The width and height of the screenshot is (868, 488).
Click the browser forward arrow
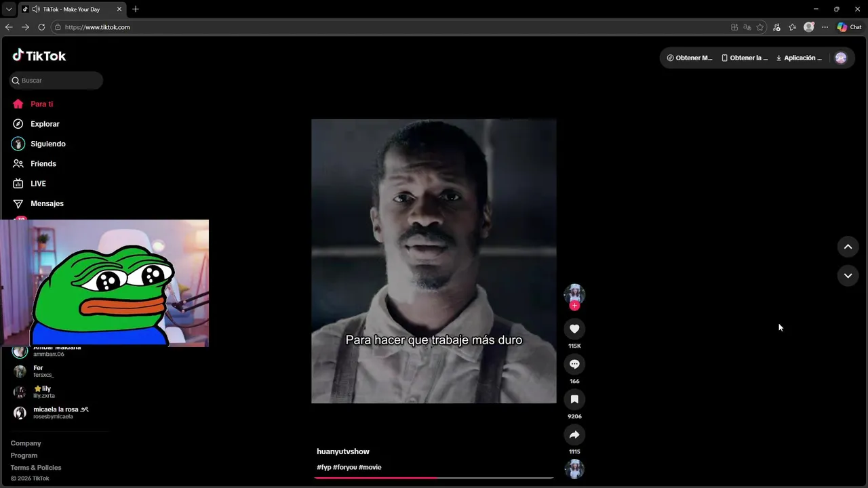point(25,27)
